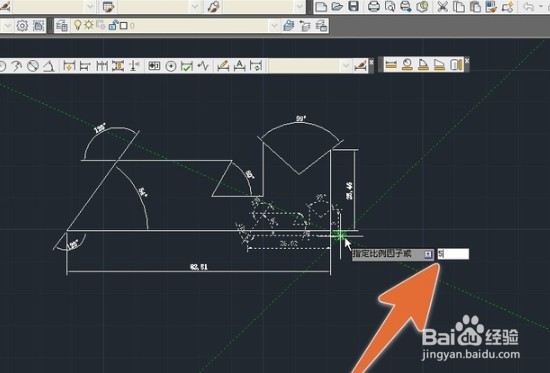
Task: Select the Quick Dimension tool
Action: pyautogui.click(x=69, y=66)
